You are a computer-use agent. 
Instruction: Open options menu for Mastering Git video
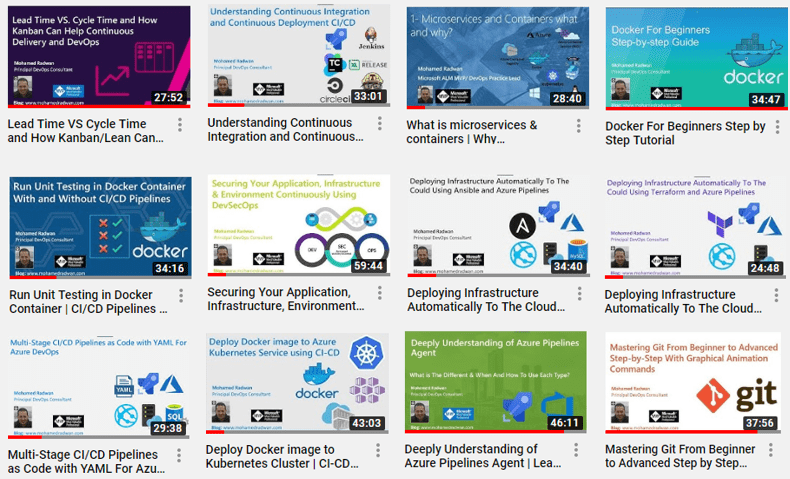[771, 450]
